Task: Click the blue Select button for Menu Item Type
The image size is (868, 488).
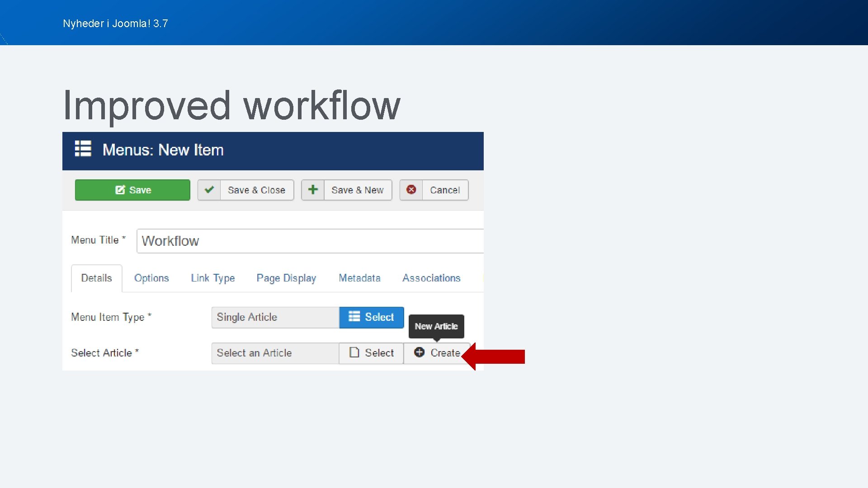Action: pos(371,317)
